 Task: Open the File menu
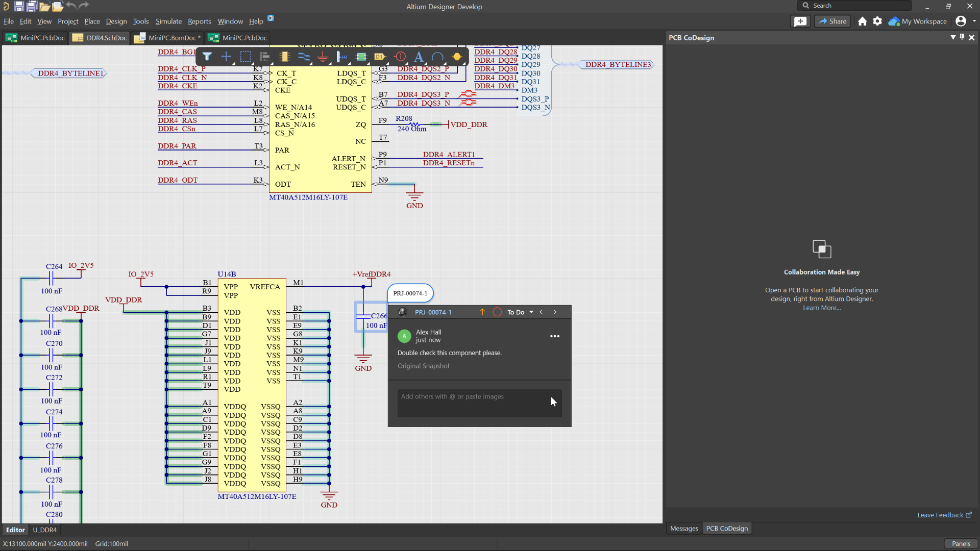[9, 21]
